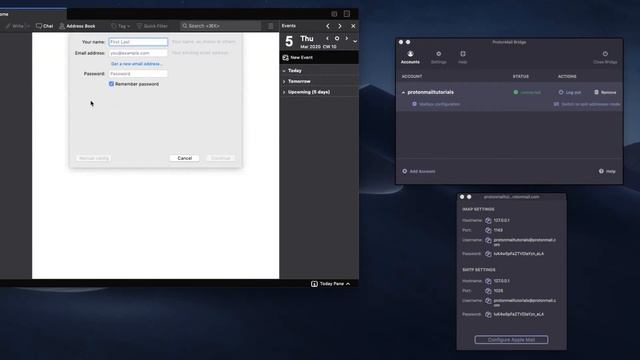Click Add Account in Bridge window
The width and height of the screenshot is (640, 360).
pyautogui.click(x=419, y=171)
